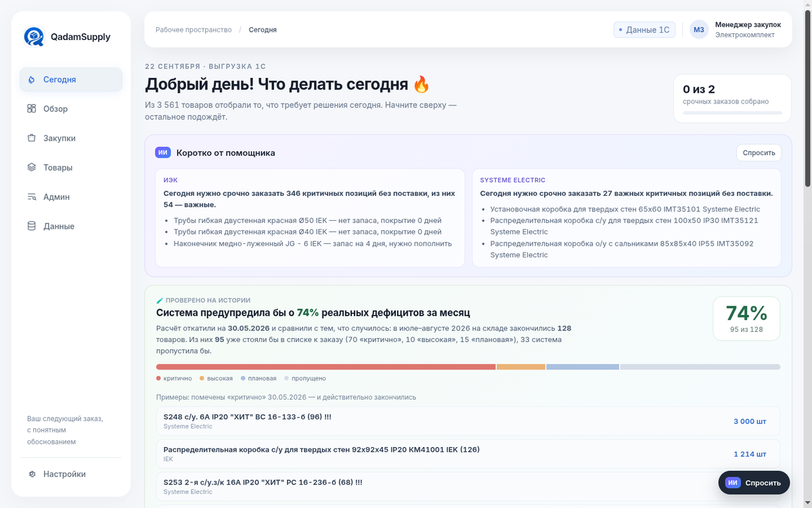The width and height of the screenshot is (812, 508).
Task: Open the Сегодня sidebar section
Action: (71, 79)
